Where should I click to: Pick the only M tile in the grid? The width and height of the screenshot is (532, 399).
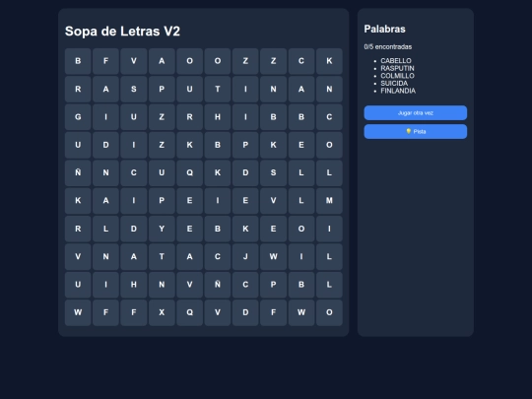click(x=329, y=201)
